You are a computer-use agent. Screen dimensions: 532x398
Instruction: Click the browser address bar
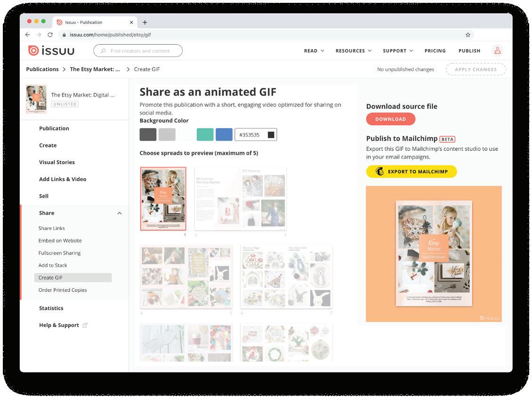point(266,34)
